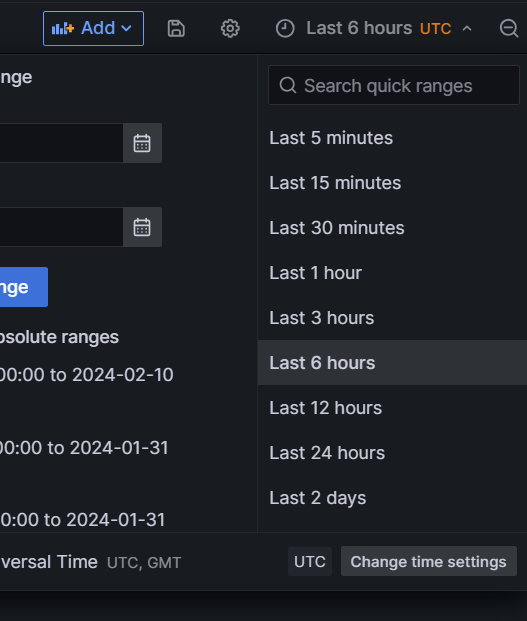Click the To time input field

point(61,227)
